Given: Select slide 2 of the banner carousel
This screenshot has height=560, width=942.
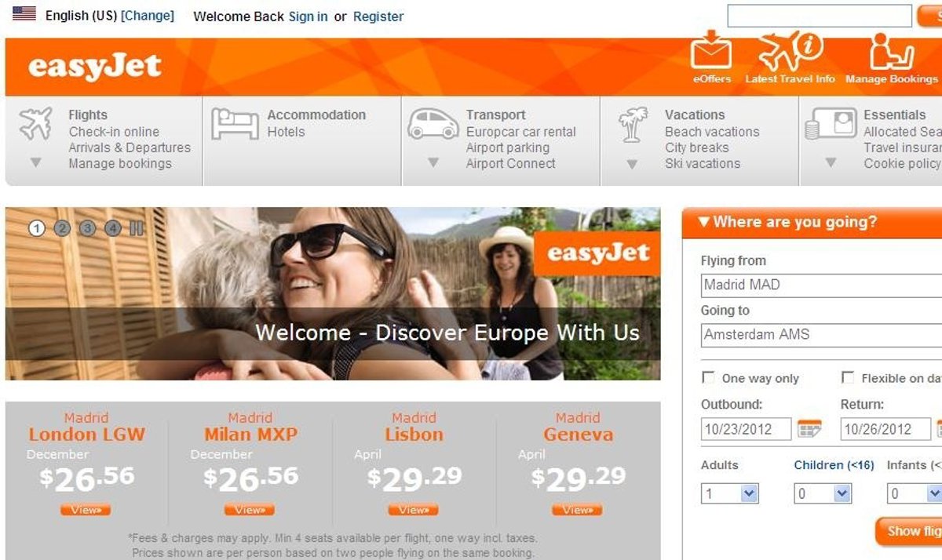Looking at the screenshot, I should 62,228.
